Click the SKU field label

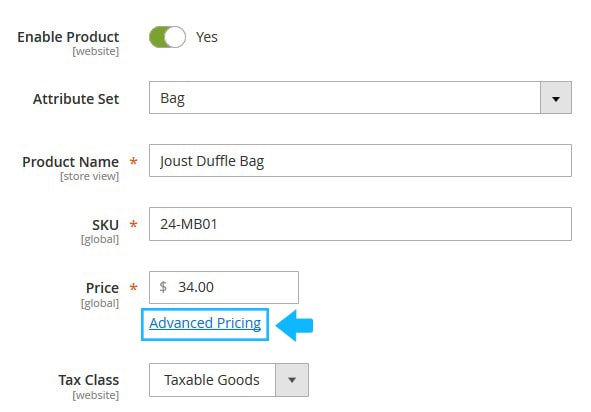[x=105, y=225]
